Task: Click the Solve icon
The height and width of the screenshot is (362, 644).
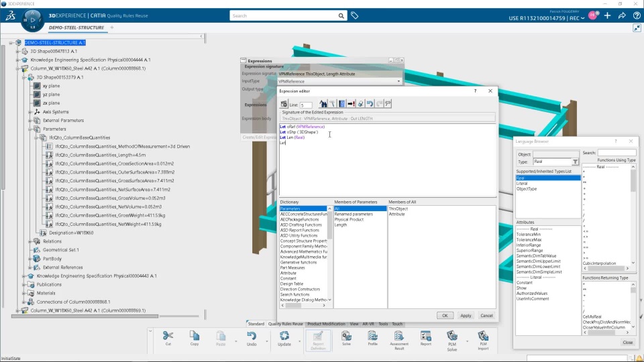Action: click(x=346, y=336)
